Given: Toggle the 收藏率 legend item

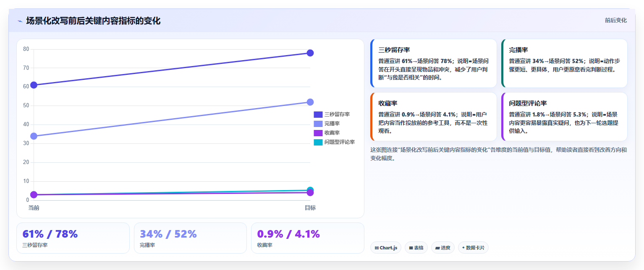Looking at the screenshot, I should pos(327,133).
